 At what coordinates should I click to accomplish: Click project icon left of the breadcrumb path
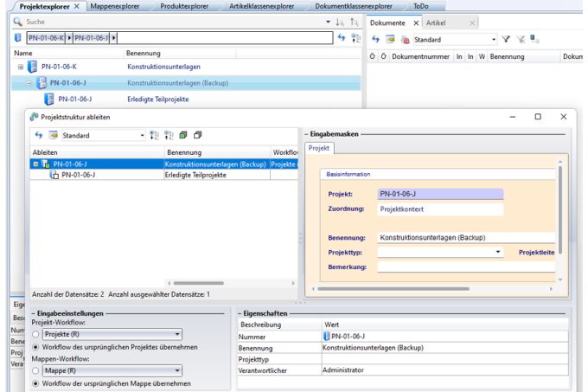pos(17,37)
